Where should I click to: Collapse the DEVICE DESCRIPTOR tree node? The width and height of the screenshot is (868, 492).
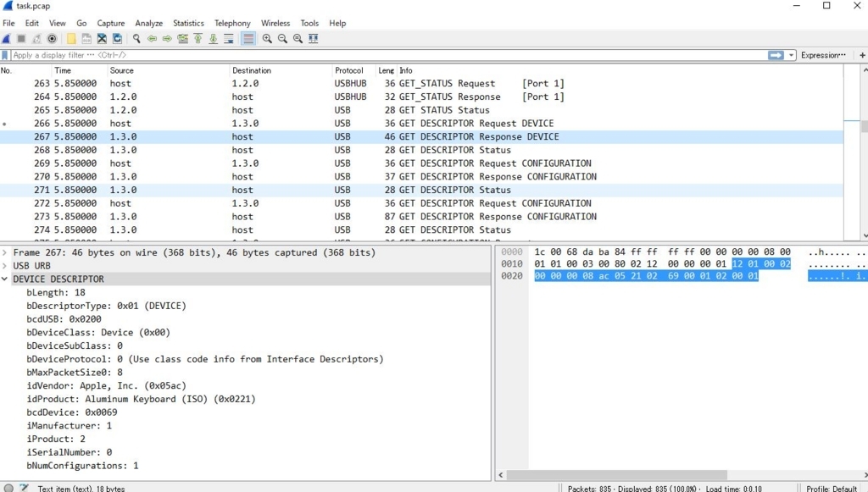[x=5, y=279]
